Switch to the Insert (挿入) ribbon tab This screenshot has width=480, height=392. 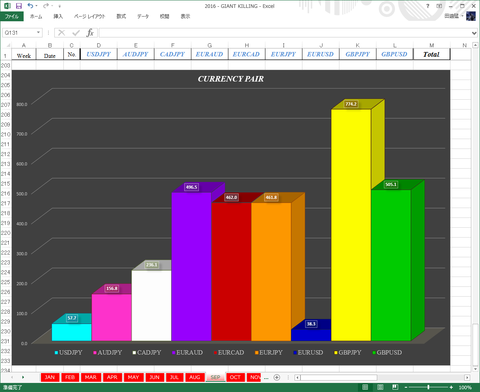[x=58, y=16]
